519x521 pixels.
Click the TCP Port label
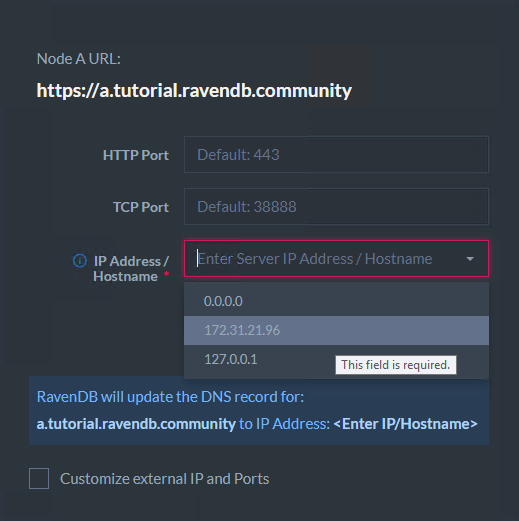coord(141,207)
